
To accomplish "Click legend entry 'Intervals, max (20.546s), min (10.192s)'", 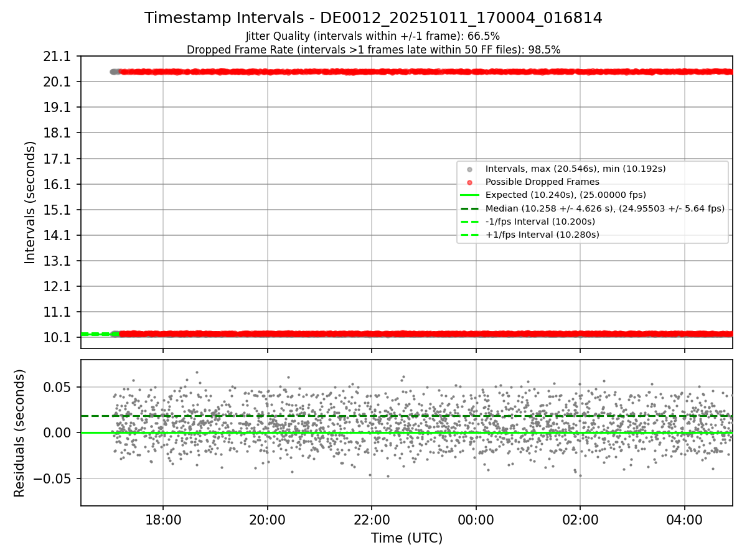I will tap(576, 169).
